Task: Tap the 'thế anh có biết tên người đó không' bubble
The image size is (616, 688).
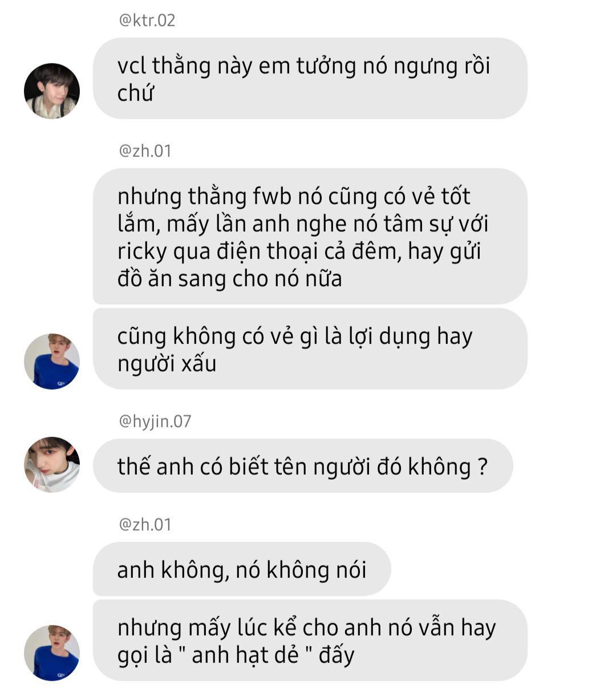Action: pyautogui.click(x=303, y=466)
